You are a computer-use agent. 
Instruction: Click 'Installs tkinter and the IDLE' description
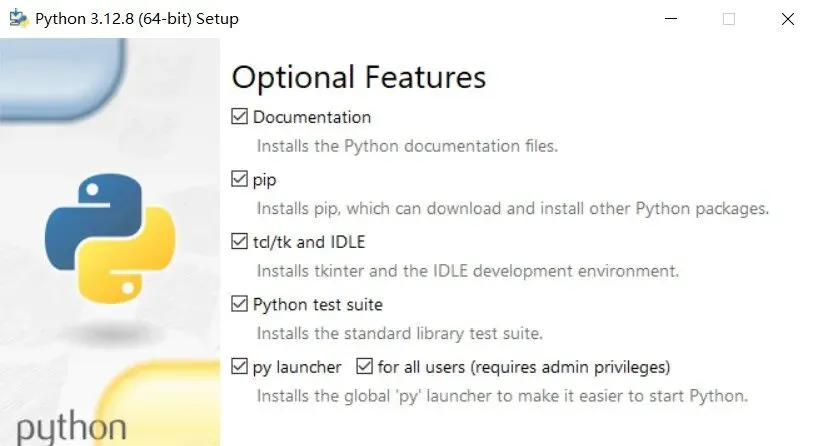(x=467, y=271)
